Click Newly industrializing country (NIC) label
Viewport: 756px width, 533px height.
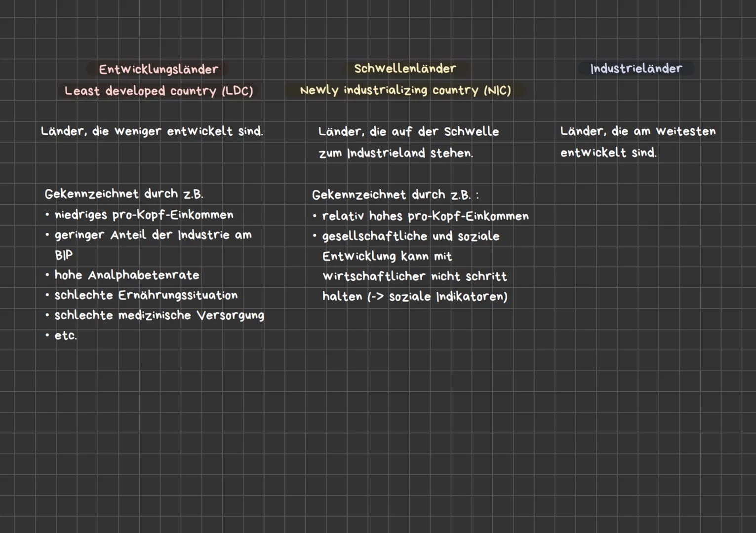point(405,90)
